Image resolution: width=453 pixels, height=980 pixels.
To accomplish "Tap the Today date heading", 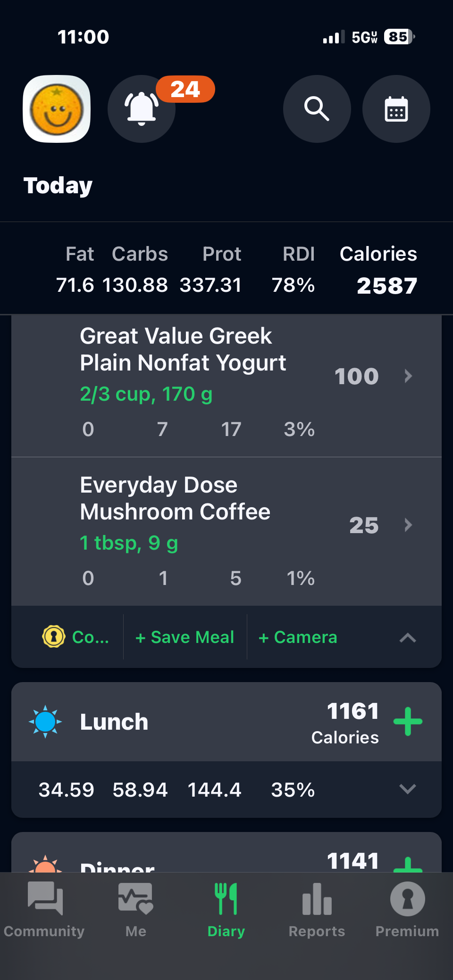I will pos(58,185).
